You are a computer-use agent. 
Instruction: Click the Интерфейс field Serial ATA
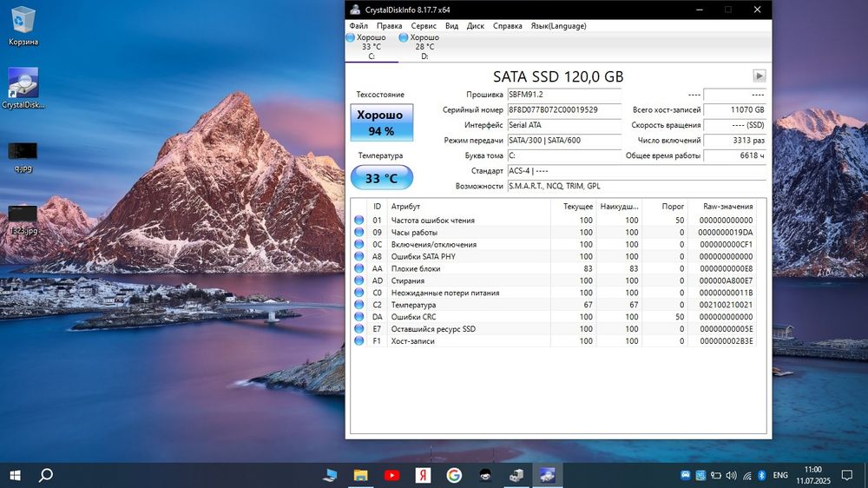click(x=564, y=125)
